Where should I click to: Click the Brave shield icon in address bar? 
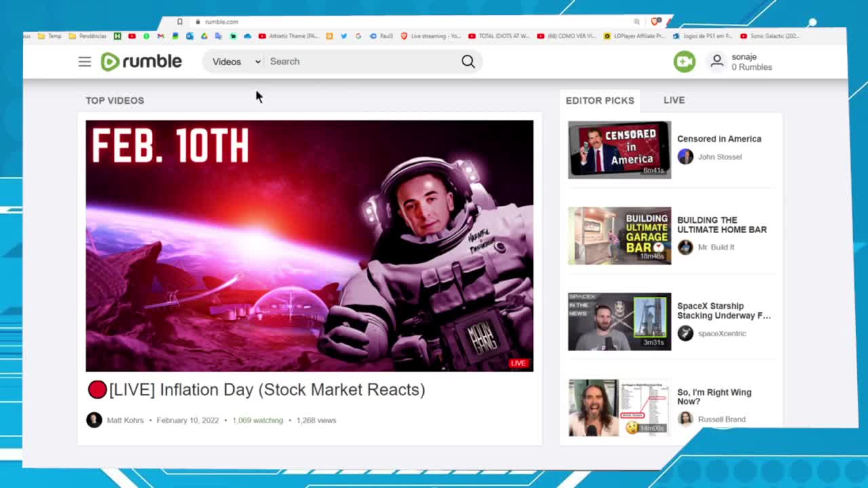tap(655, 22)
